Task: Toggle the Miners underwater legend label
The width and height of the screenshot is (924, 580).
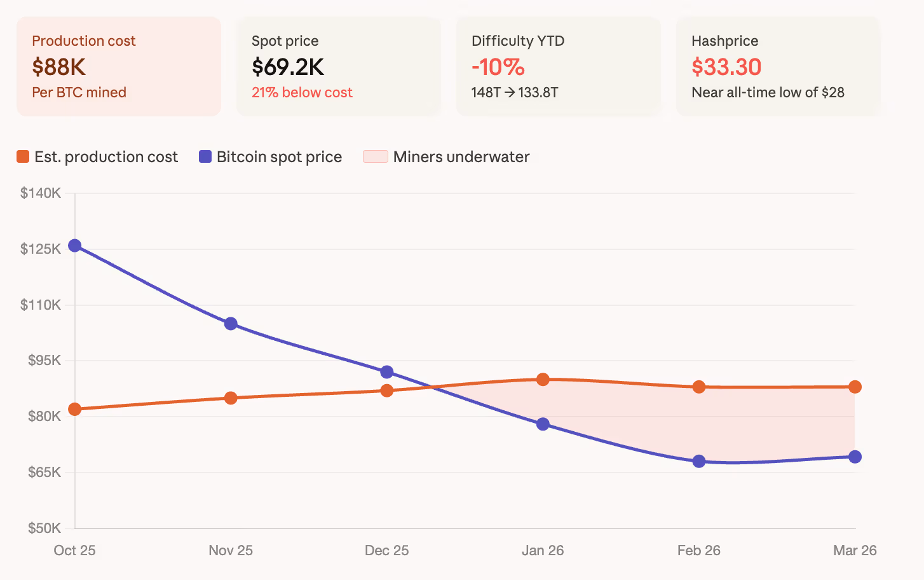Action: coord(461,157)
